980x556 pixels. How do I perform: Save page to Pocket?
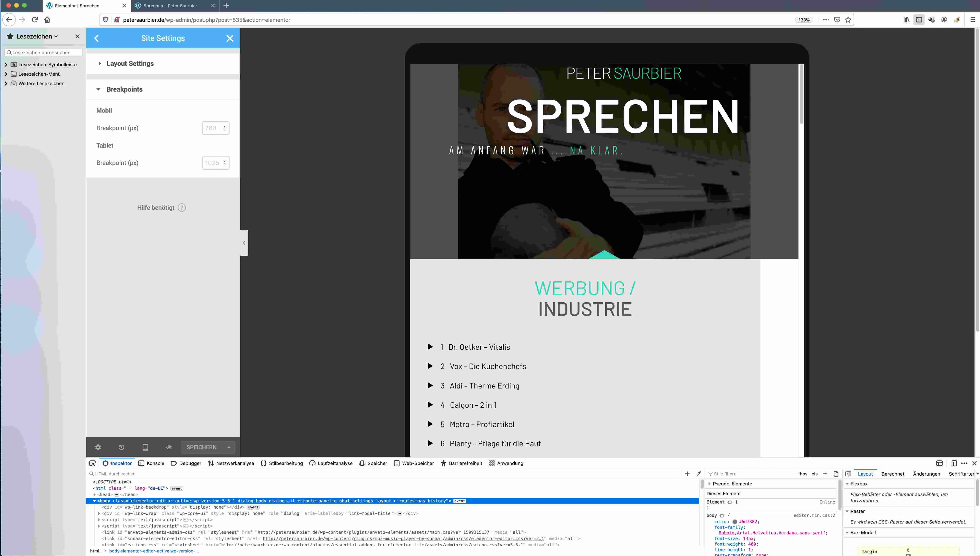click(x=837, y=20)
